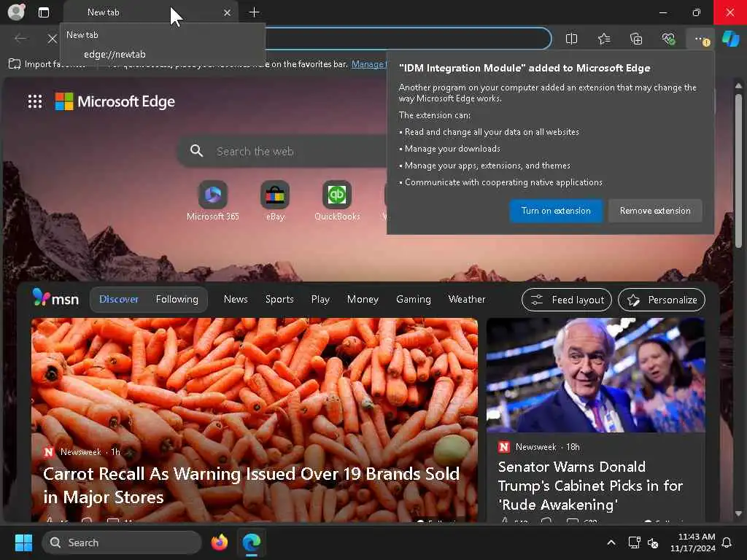Launch Firefox from the taskbar

[x=220, y=542]
